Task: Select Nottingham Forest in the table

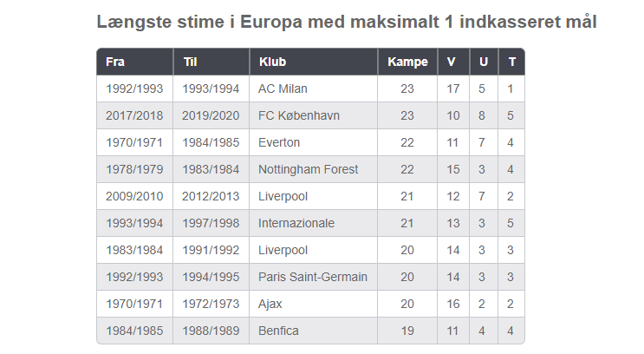Action: pos(308,169)
